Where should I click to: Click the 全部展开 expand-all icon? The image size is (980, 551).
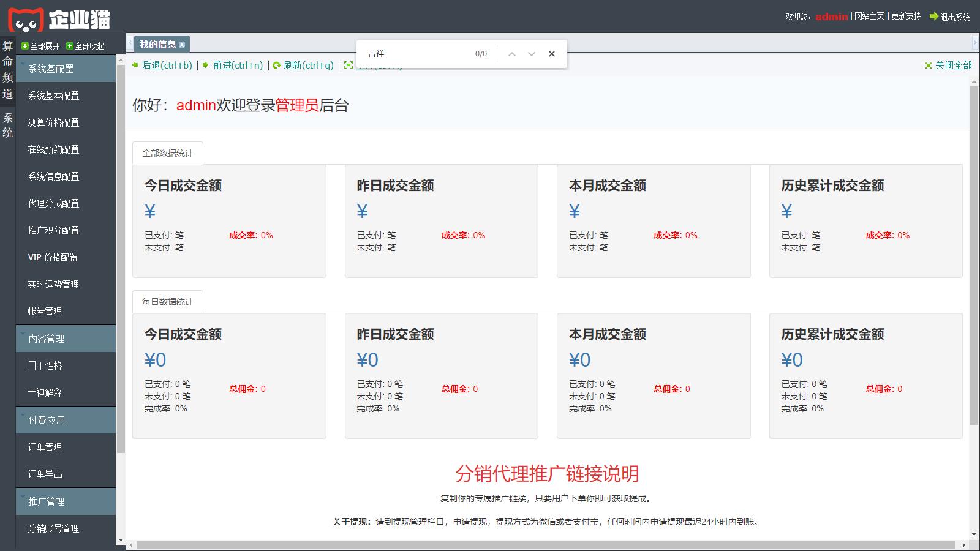pyautogui.click(x=25, y=46)
